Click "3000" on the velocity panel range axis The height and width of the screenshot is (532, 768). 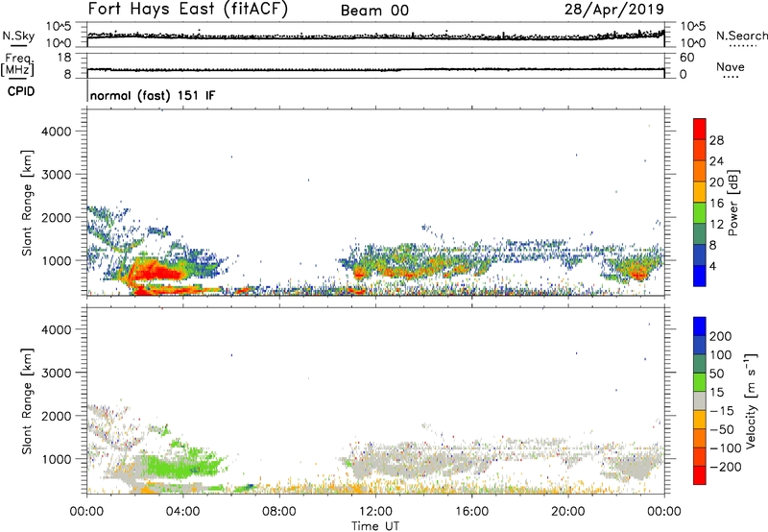pyautogui.click(x=57, y=373)
